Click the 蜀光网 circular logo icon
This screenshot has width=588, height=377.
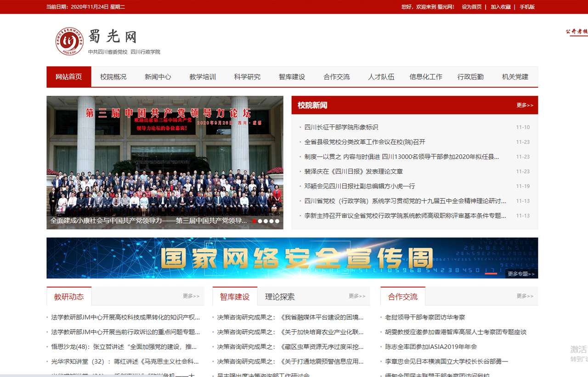click(x=69, y=41)
